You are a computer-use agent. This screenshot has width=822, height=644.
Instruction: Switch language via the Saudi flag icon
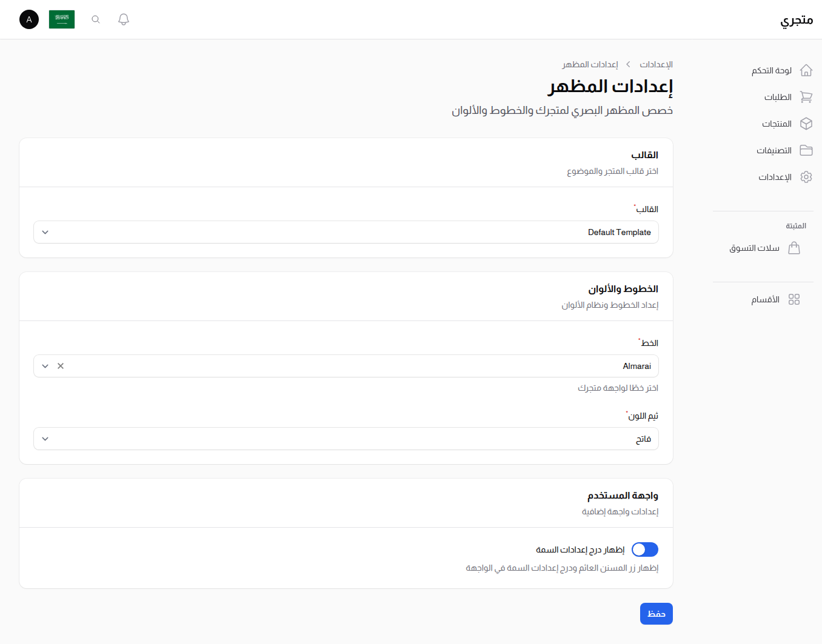coord(61,19)
